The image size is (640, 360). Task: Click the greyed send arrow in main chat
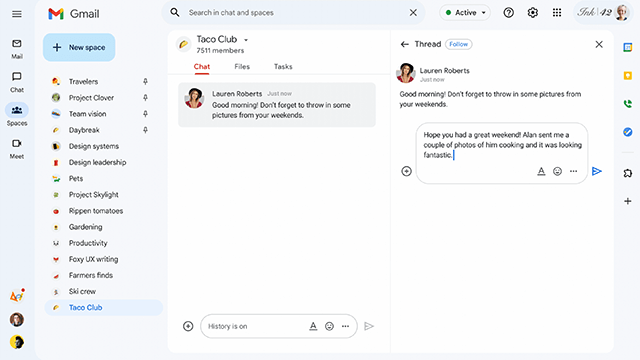369,326
